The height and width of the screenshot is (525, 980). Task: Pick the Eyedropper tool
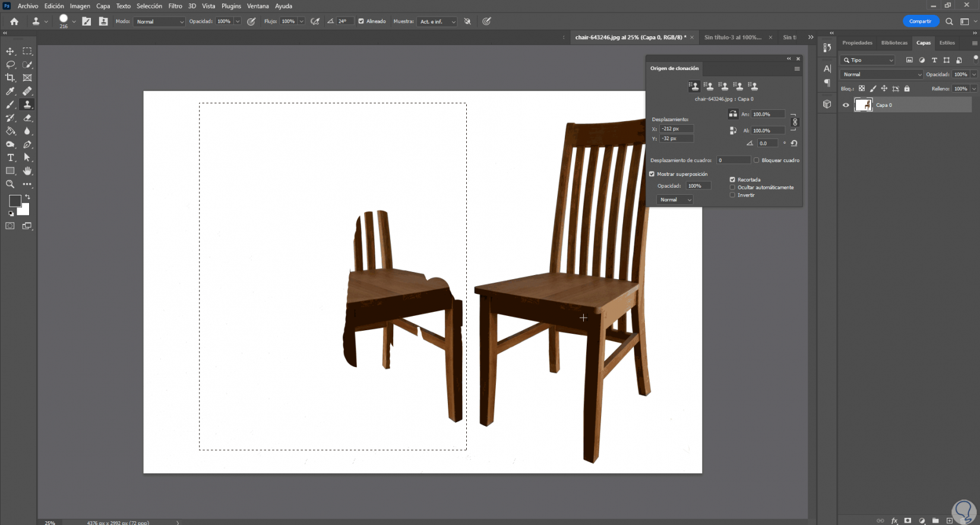click(10, 91)
